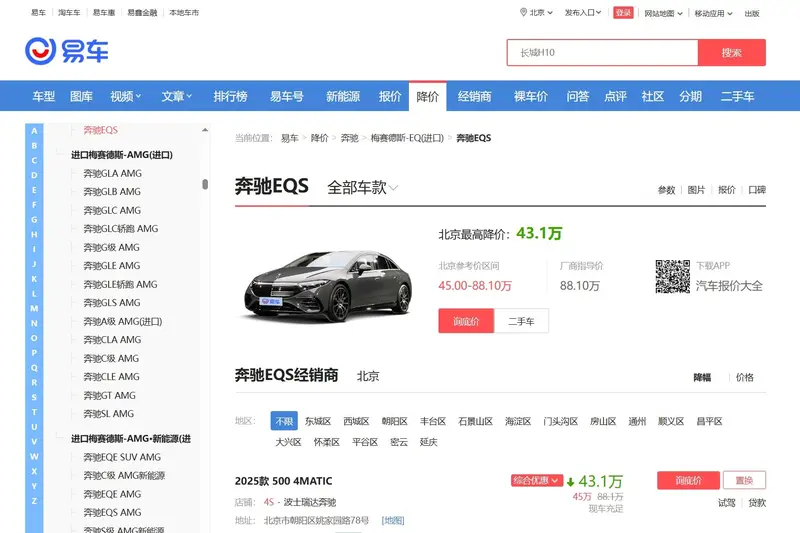
Task: Click the 淘车车 top link
Action: click(x=69, y=12)
